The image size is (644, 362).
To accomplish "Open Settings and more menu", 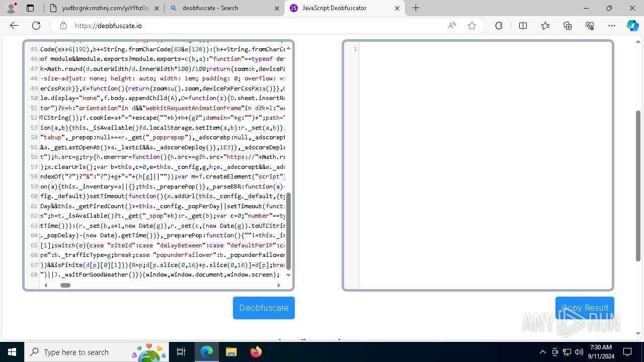I will click(612, 26).
